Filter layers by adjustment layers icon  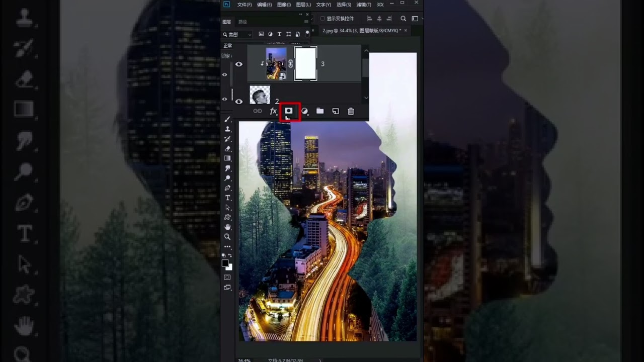270,34
